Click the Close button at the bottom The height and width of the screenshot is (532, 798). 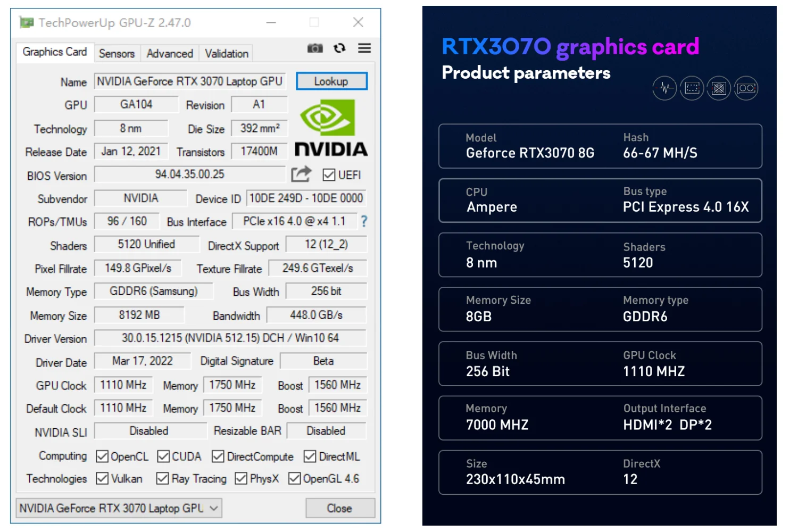click(x=339, y=508)
